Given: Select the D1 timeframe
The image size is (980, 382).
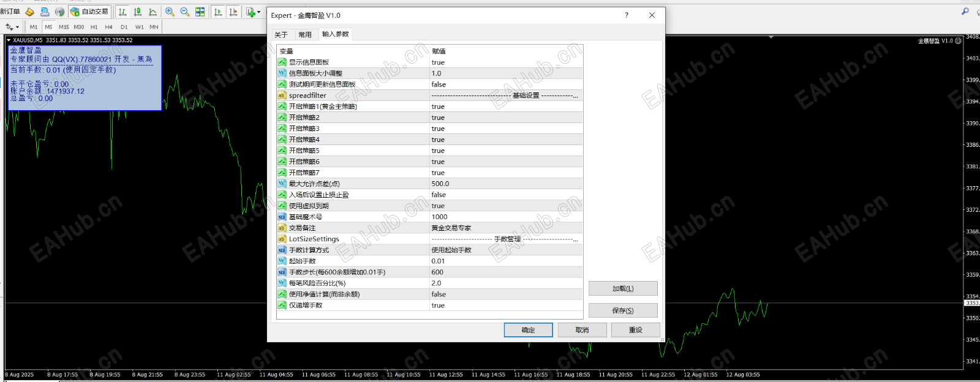Looking at the screenshot, I should [124, 27].
